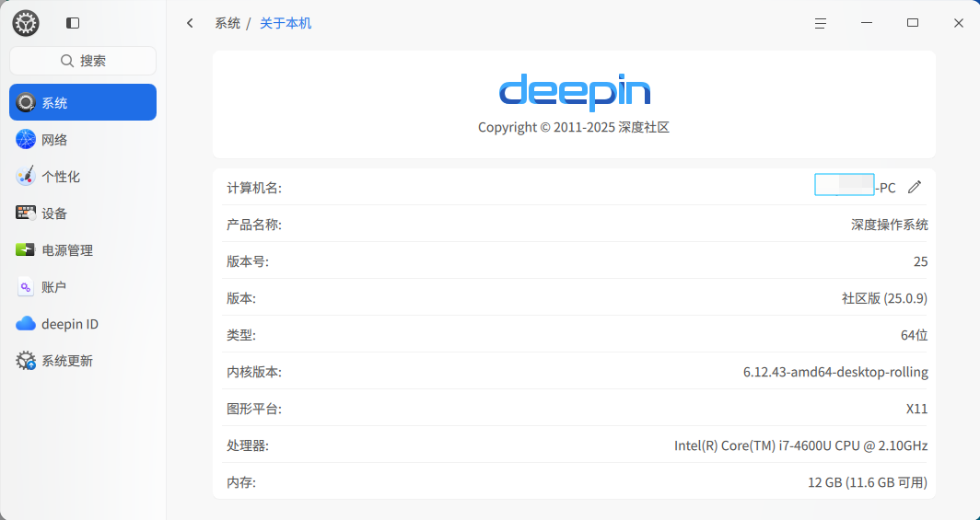Open the 系统更新 sidebar category
The width and height of the screenshot is (980, 520).
tap(83, 360)
